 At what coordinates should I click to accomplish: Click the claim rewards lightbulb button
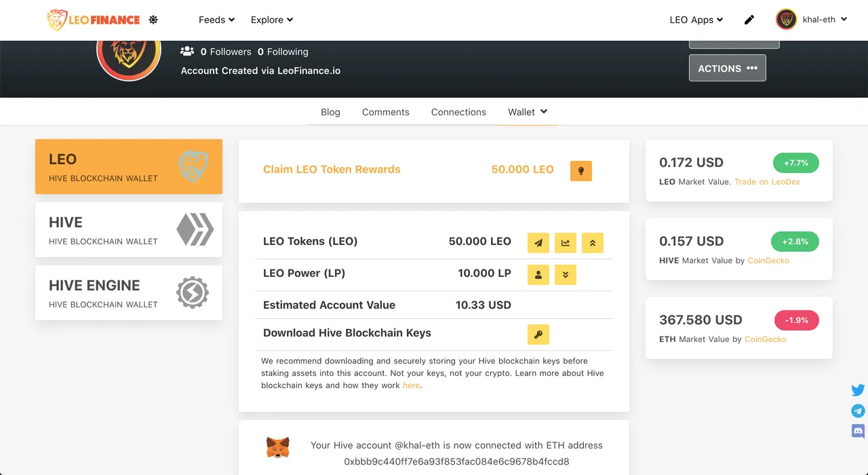tap(581, 170)
